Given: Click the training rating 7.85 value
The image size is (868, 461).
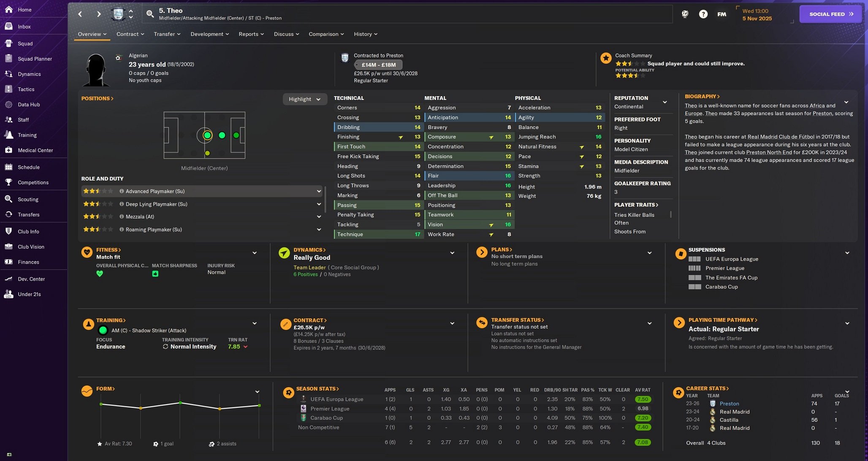Looking at the screenshot, I should click(234, 347).
